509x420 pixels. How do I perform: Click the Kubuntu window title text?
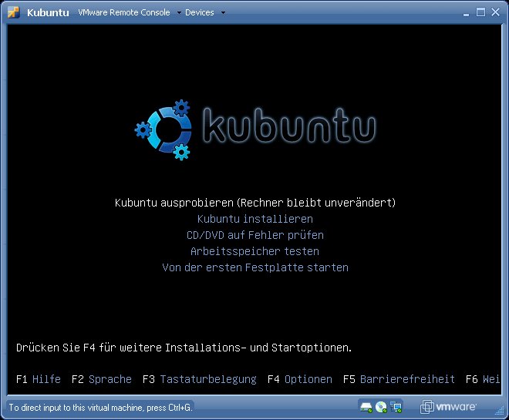(x=48, y=12)
